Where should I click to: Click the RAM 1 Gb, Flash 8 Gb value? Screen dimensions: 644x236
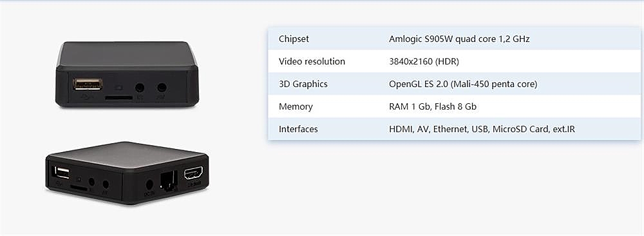(433, 107)
